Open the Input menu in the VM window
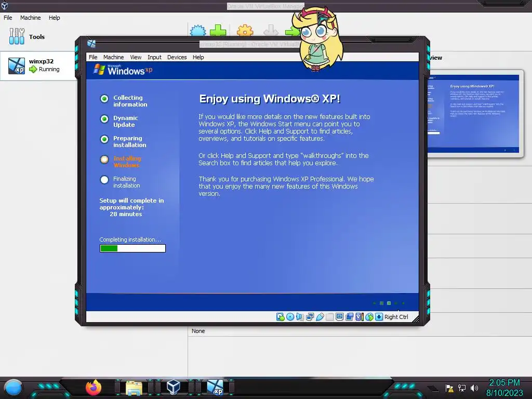The height and width of the screenshot is (399, 532). click(x=154, y=57)
